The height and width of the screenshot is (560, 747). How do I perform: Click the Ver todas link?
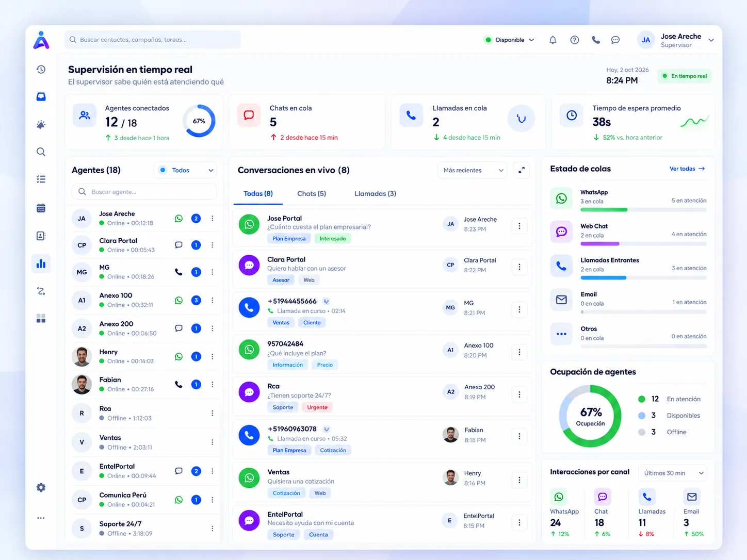pos(687,169)
